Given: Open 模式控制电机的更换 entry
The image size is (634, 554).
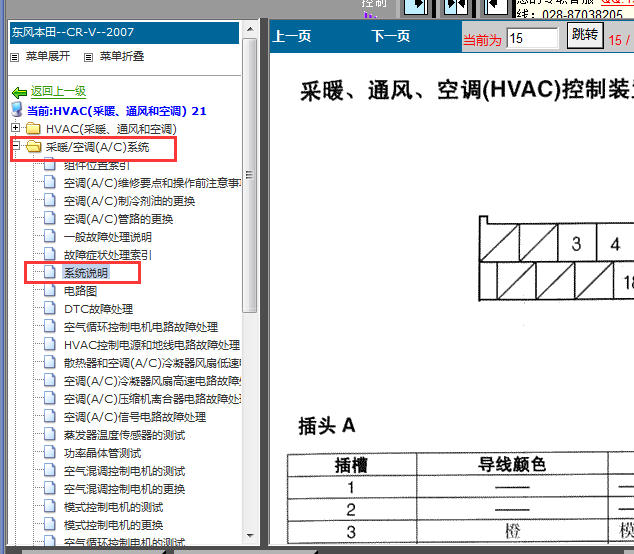Looking at the screenshot, I should (113, 525).
